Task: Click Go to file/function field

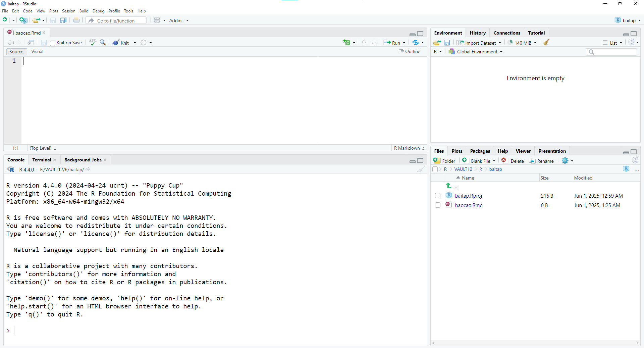Action: (116, 20)
